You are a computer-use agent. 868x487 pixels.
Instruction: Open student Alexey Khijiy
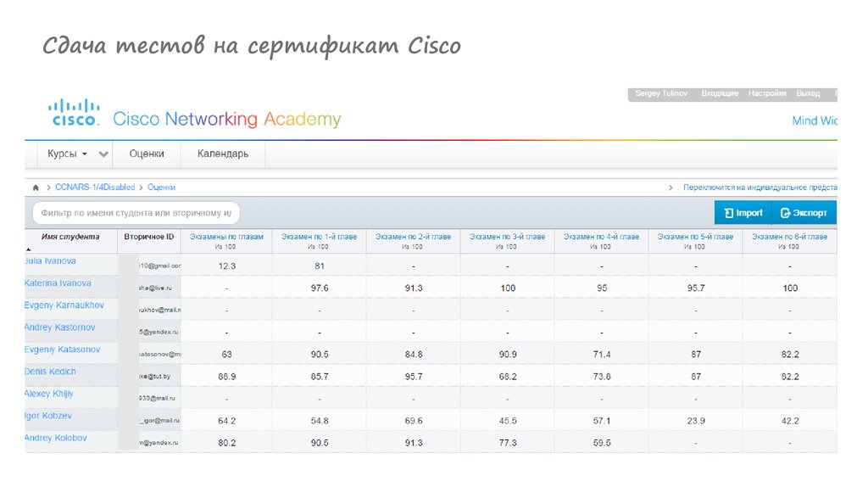coord(48,394)
